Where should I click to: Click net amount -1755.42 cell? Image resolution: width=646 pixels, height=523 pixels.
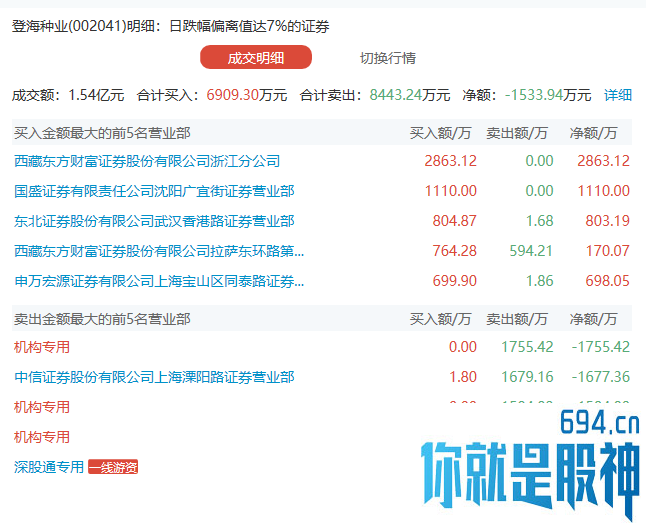point(601,347)
